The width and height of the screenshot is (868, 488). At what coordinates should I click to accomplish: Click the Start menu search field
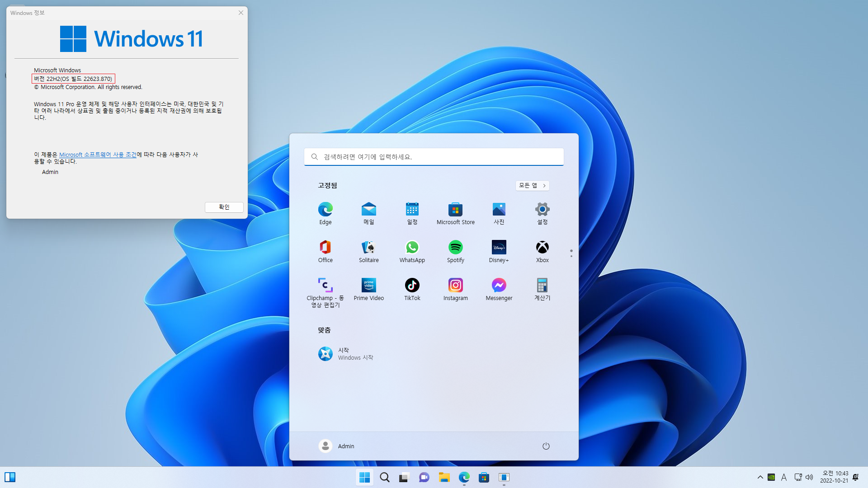pyautogui.click(x=434, y=157)
